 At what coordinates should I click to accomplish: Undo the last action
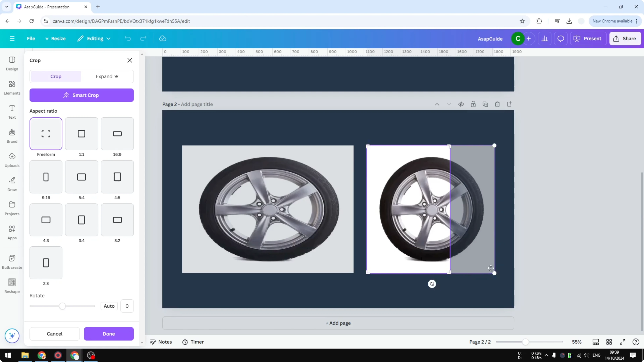(128, 38)
